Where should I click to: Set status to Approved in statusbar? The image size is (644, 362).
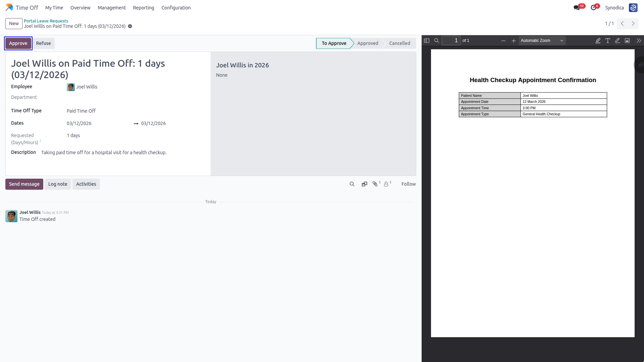coord(368,43)
